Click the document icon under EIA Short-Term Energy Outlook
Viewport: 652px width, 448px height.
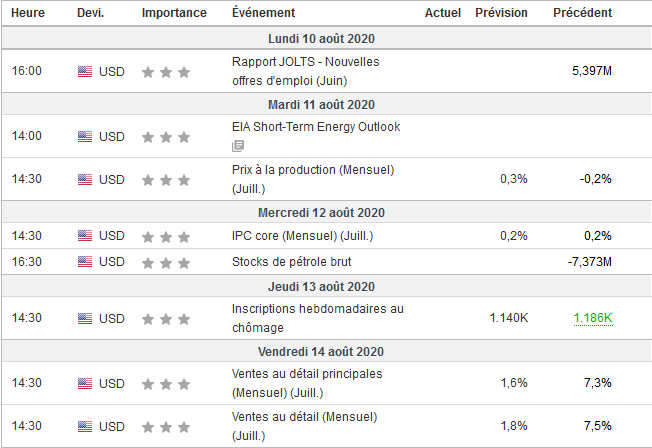tap(238, 145)
